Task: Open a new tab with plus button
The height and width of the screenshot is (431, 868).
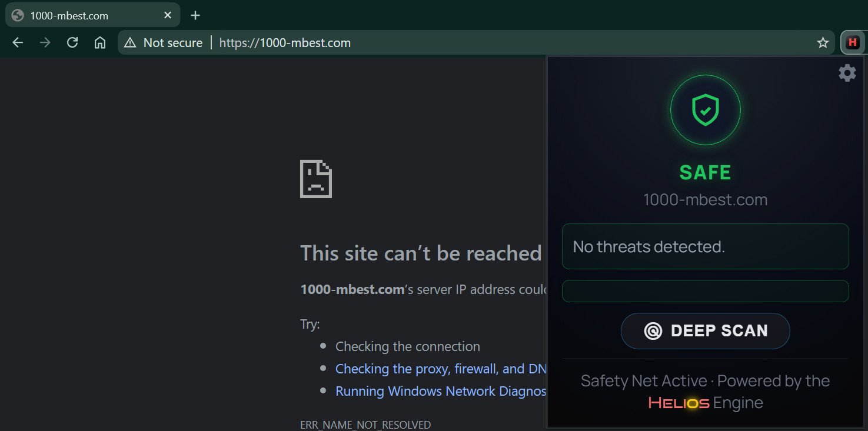Action: tap(195, 16)
